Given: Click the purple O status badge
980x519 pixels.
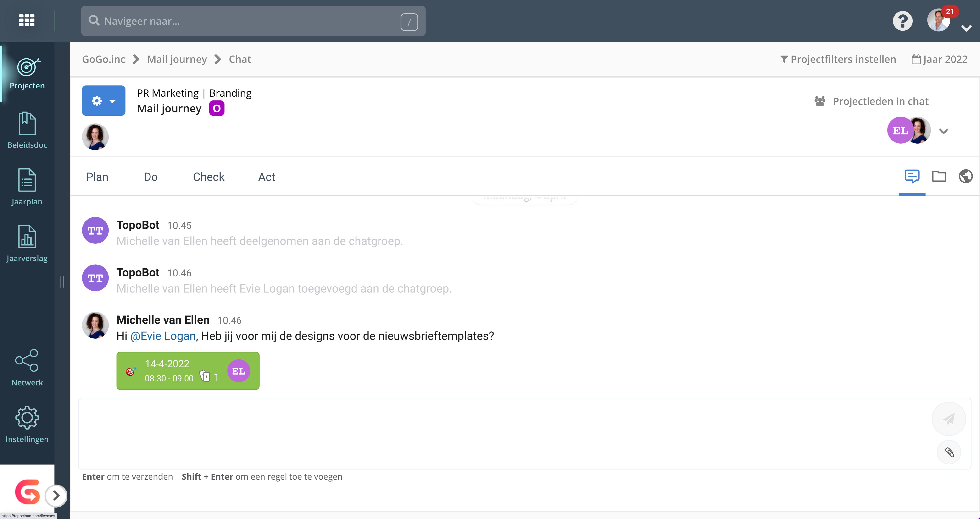Looking at the screenshot, I should (x=217, y=108).
